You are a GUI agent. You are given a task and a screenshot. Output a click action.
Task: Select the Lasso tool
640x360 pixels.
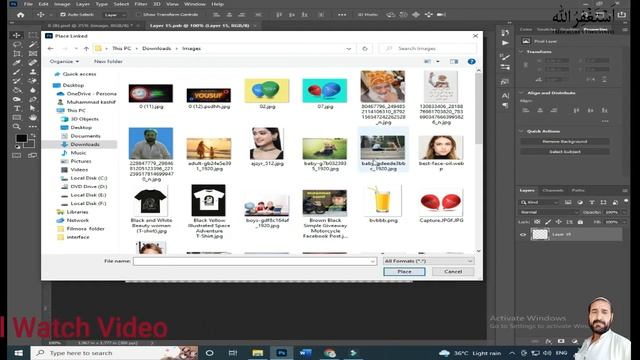[x=17, y=44]
